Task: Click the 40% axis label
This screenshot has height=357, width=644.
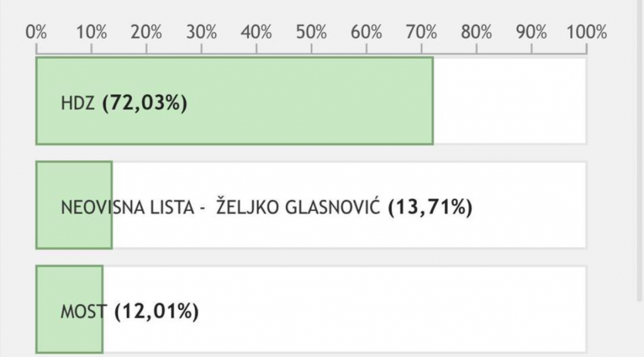Action: coord(257,32)
